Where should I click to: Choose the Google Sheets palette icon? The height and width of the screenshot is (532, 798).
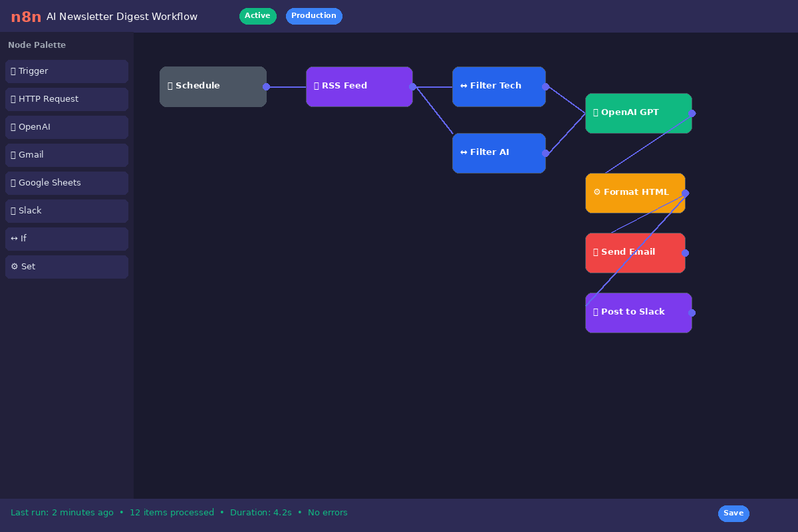[12, 183]
